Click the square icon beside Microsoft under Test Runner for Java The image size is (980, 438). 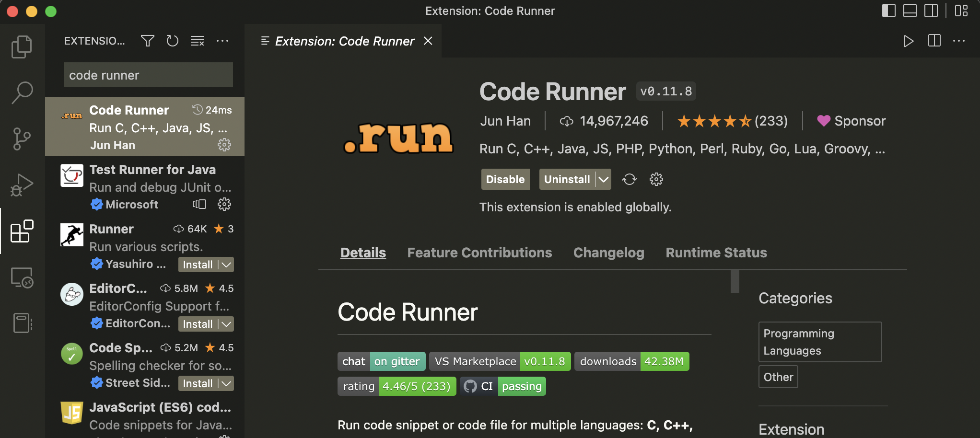click(199, 205)
